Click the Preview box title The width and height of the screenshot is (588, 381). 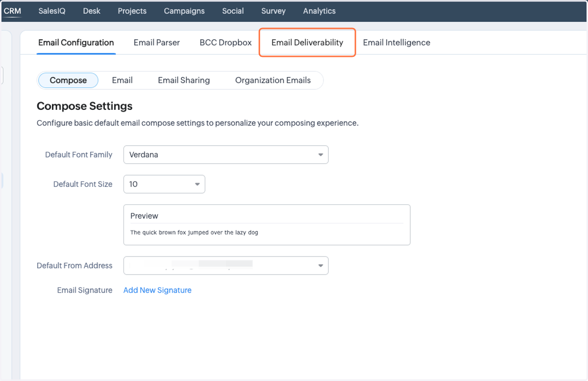pos(144,216)
